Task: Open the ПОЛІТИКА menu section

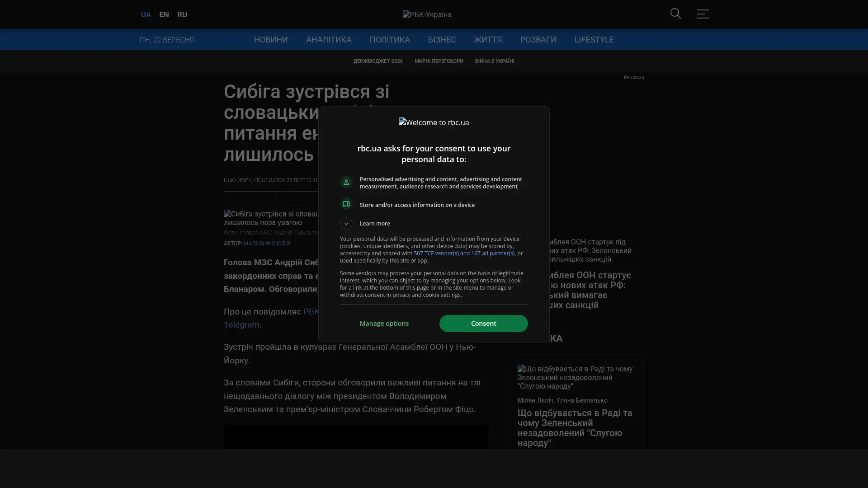Action: [389, 40]
